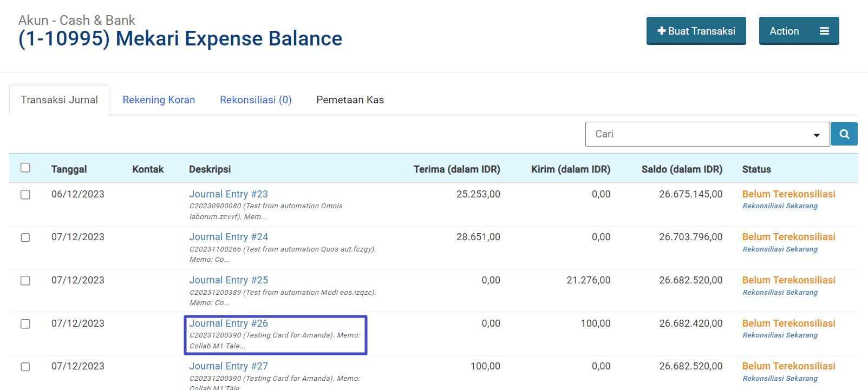Open the Journal Entry #25 link
Image resolution: width=868 pixels, height=390 pixels.
tap(229, 280)
